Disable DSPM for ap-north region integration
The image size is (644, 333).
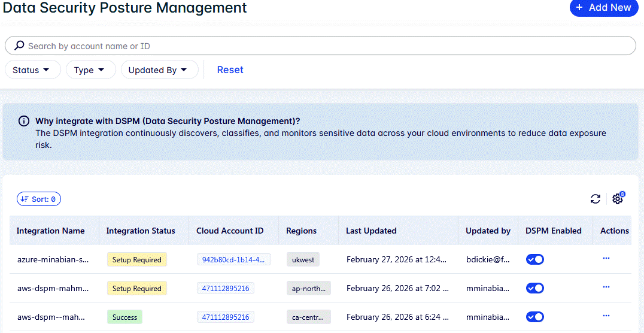[534, 288]
